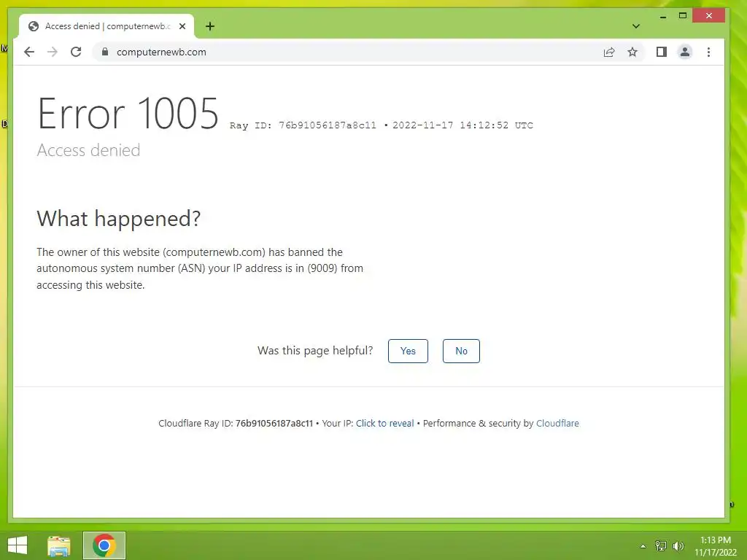Select the Access denied tab

pyautogui.click(x=107, y=26)
